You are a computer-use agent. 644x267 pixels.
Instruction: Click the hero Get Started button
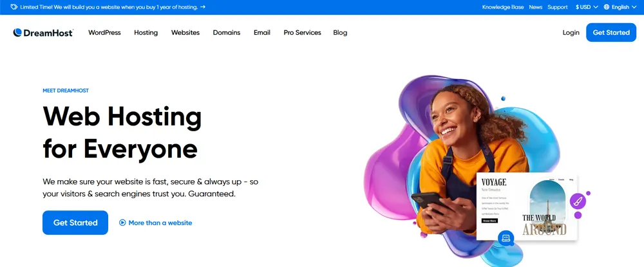click(x=75, y=223)
